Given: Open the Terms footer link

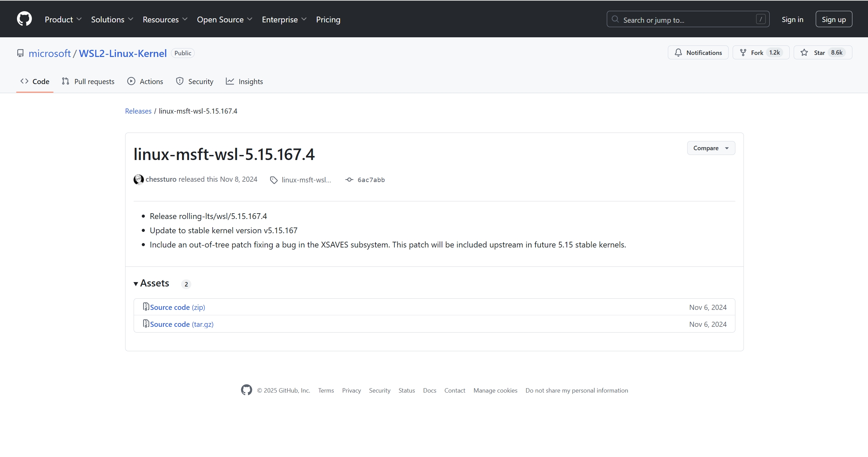Looking at the screenshot, I should point(326,391).
